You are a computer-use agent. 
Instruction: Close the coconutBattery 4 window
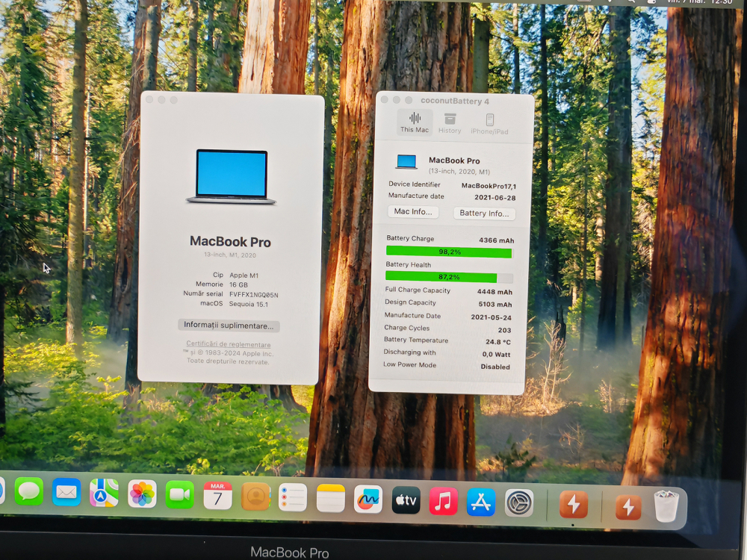point(385,99)
